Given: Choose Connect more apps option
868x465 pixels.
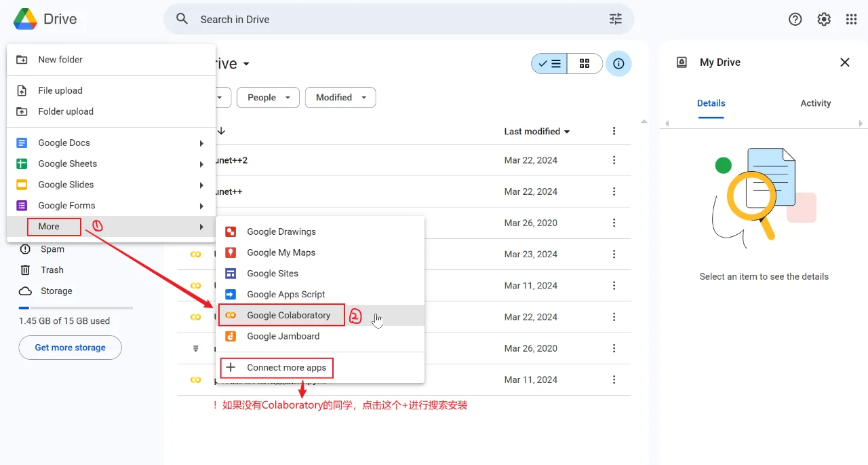Looking at the screenshot, I should click(285, 367).
